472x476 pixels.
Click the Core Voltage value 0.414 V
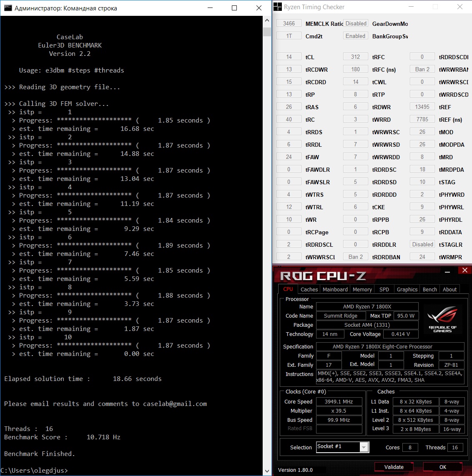click(x=401, y=334)
